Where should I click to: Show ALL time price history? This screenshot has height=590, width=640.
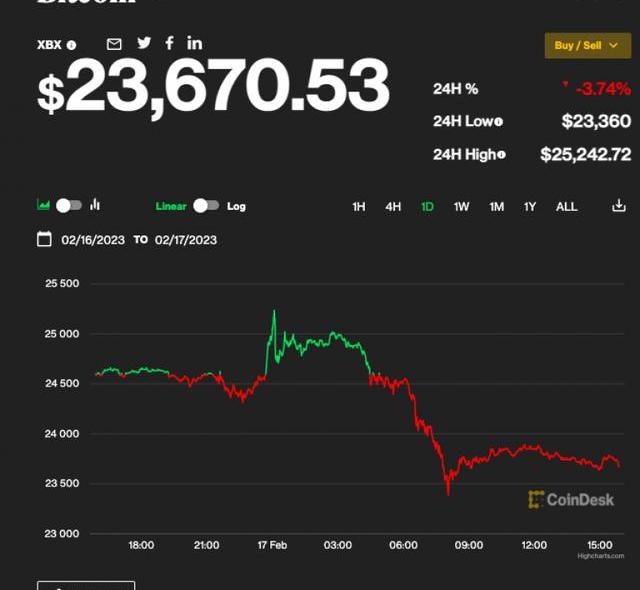(x=566, y=207)
